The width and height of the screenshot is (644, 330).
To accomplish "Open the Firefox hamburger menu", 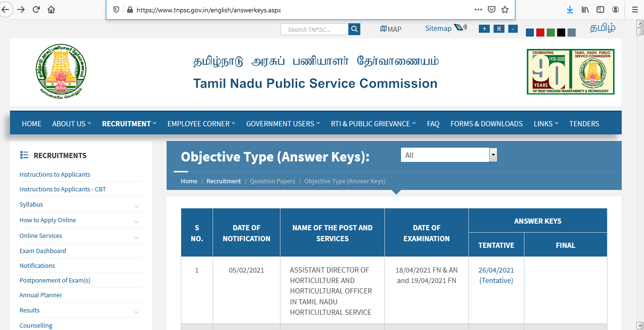I will tap(635, 9).
